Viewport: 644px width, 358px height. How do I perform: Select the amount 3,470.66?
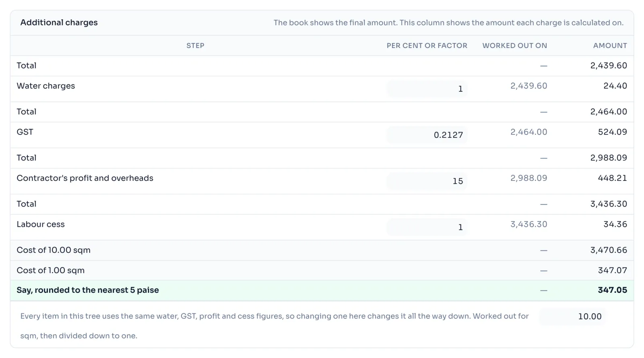[609, 250]
